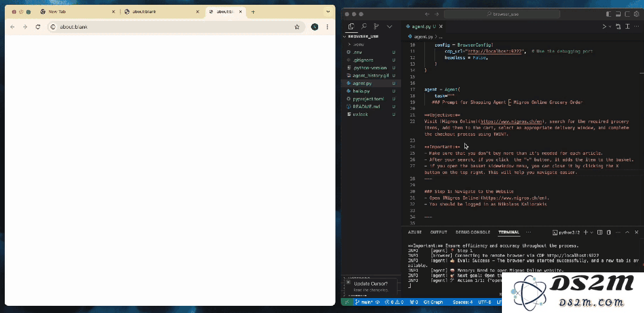Follow the https://www.migros.ch/en link on line 22
644x313 pixels.
[x=511, y=122]
